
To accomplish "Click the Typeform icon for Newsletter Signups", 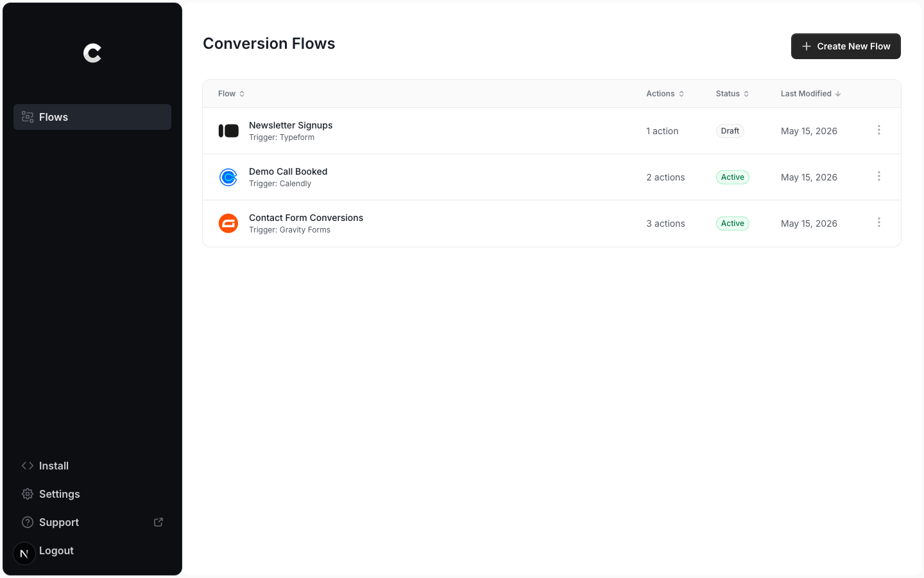I will 228,131.
